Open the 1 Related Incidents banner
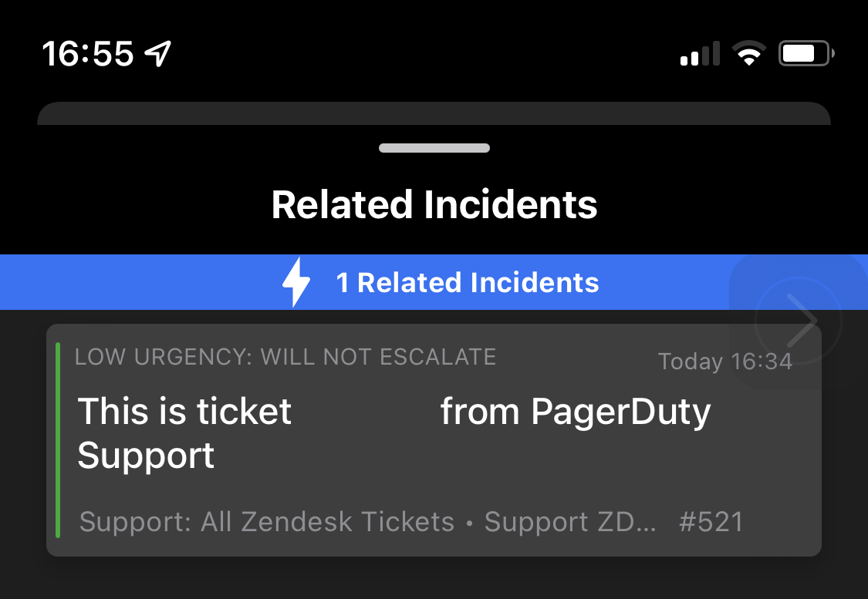Screen dimensions: 868x599 pos(434,282)
